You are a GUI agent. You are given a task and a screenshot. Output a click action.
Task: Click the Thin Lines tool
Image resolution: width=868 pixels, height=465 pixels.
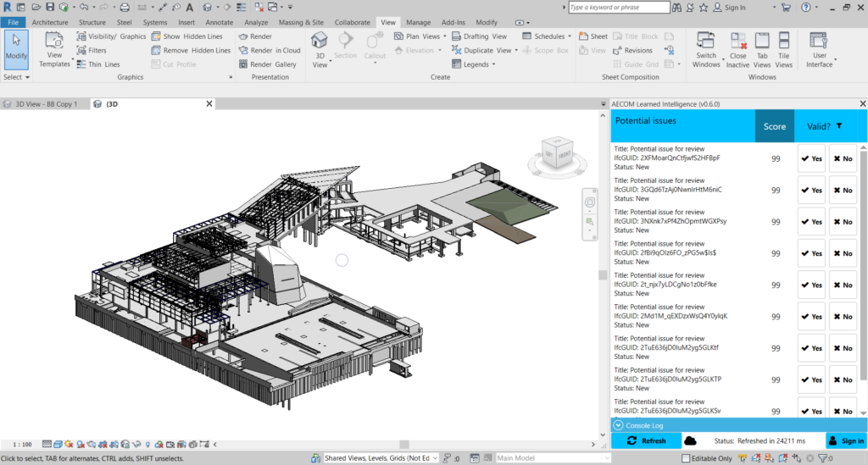point(98,64)
